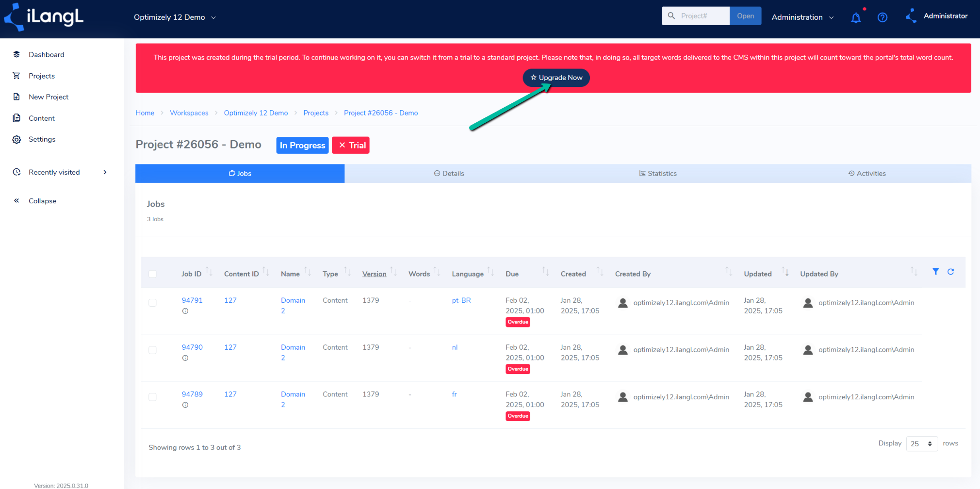Open the notifications bell
Screen dimensions: 980x489
point(856,17)
